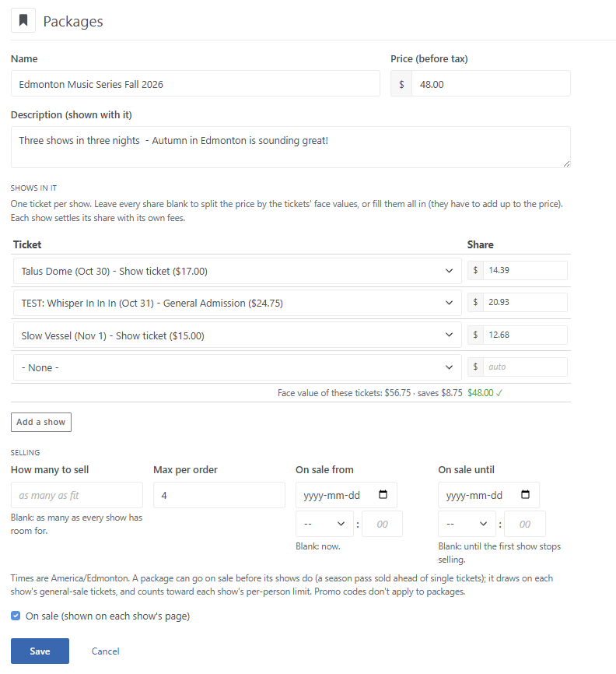Open the Talus Dome ticket dropdown
The height and width of the screenshot is (674, 616).
click(x=237, y=271)
